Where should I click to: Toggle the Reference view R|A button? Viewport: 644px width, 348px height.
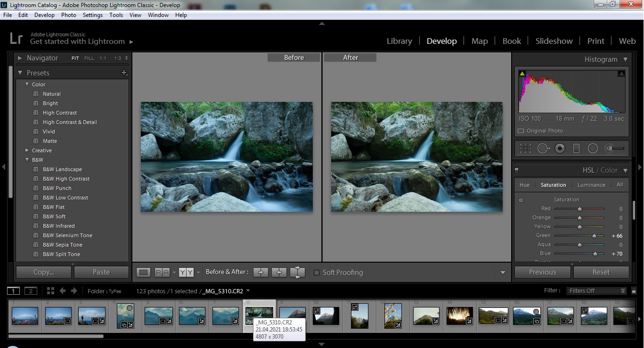tap(162, 272)
